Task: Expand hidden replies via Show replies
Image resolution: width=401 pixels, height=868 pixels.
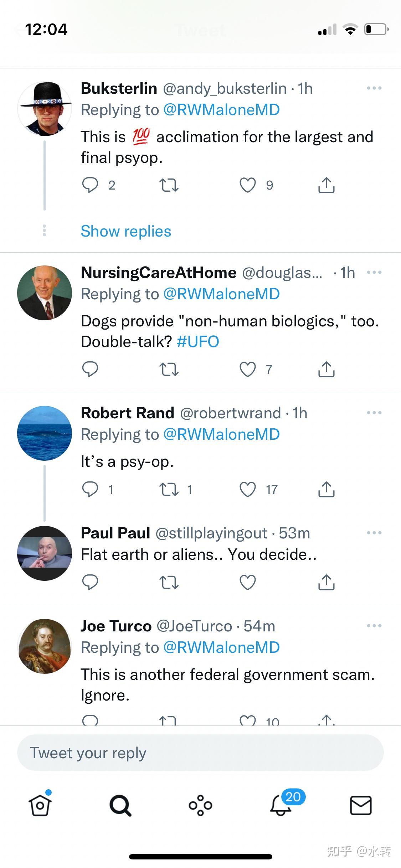Action: 126,231
